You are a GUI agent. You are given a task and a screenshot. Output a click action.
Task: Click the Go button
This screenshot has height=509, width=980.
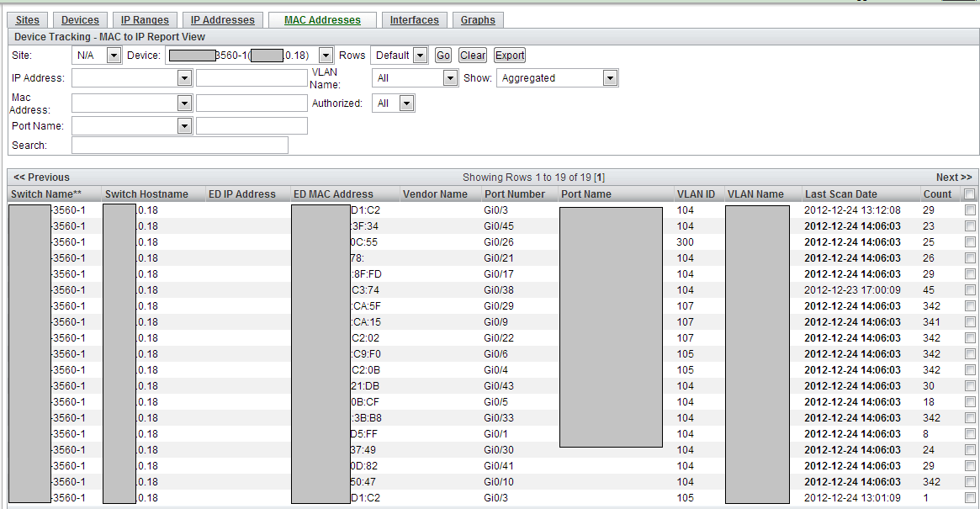point(442,55)
